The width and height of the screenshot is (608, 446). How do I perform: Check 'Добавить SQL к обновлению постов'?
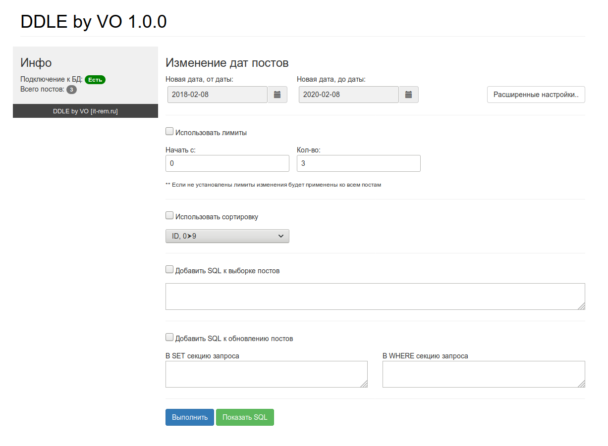(169, 337)
